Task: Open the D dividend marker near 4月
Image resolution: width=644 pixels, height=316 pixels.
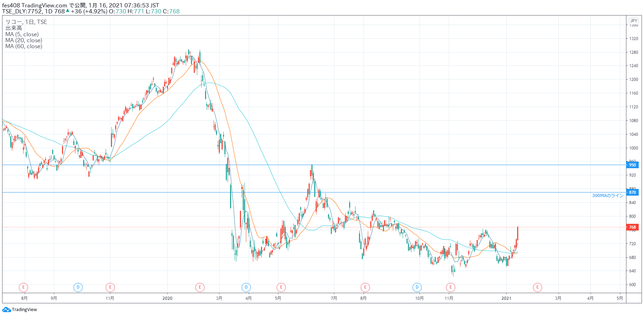Action: pyautogui.click(x=246, y=287)
